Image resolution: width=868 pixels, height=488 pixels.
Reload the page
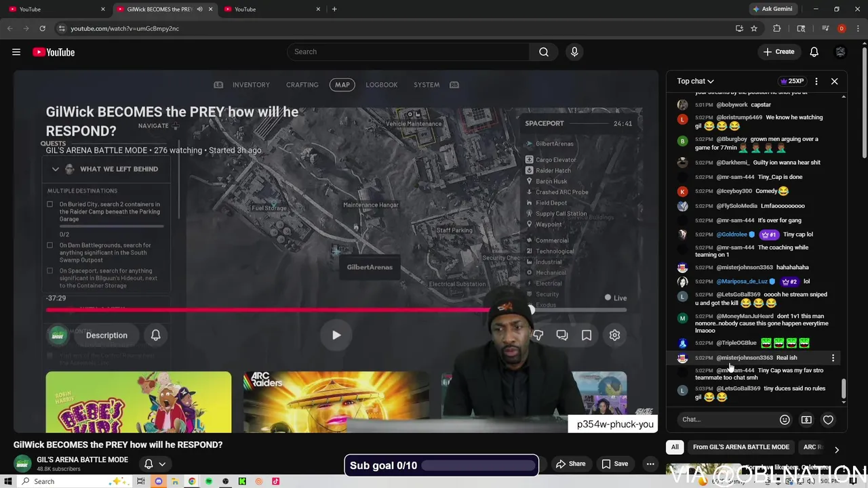42,28
